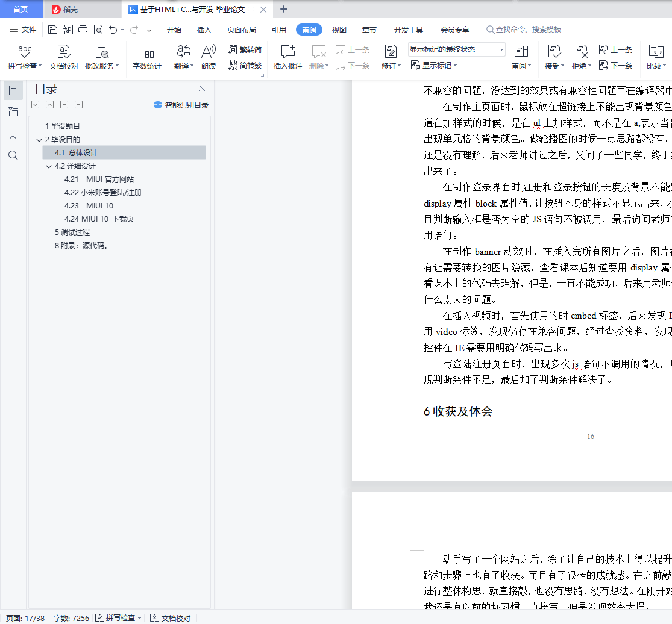The width and height of the screenshot is (672, 624).
Task: Select outline item 5 调试过程
Action: [x=72, y=232]
